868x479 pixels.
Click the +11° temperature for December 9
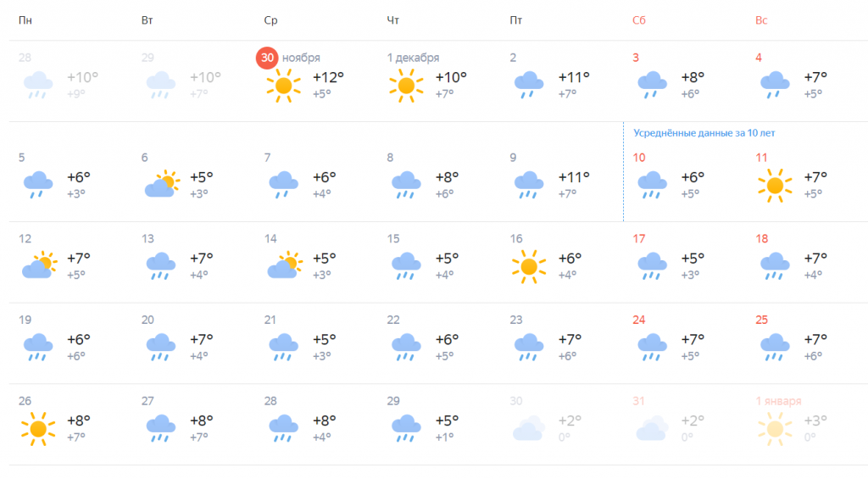click(x=574, y=178)
